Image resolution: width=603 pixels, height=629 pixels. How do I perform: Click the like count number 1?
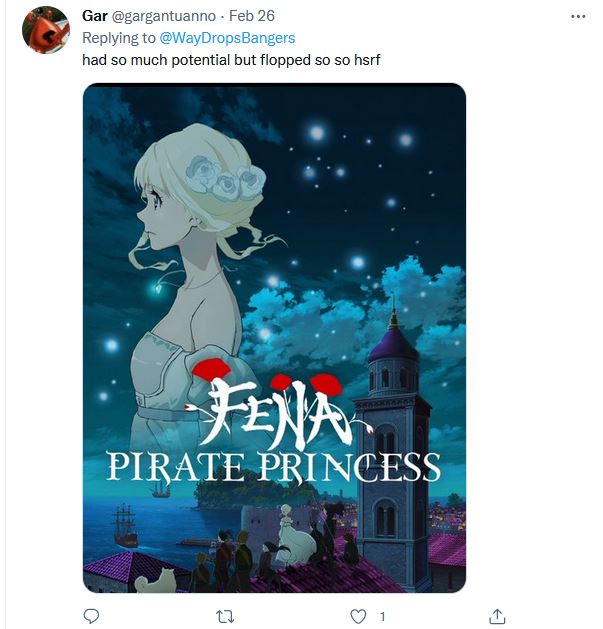click(x=382, y=616)
